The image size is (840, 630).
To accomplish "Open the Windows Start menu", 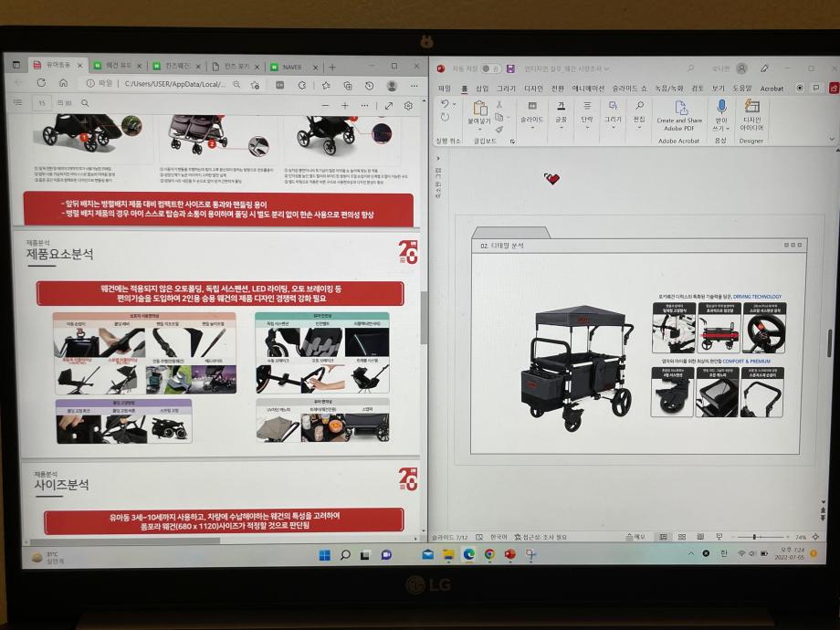I will pyautogui.click(x=324, y=555).
